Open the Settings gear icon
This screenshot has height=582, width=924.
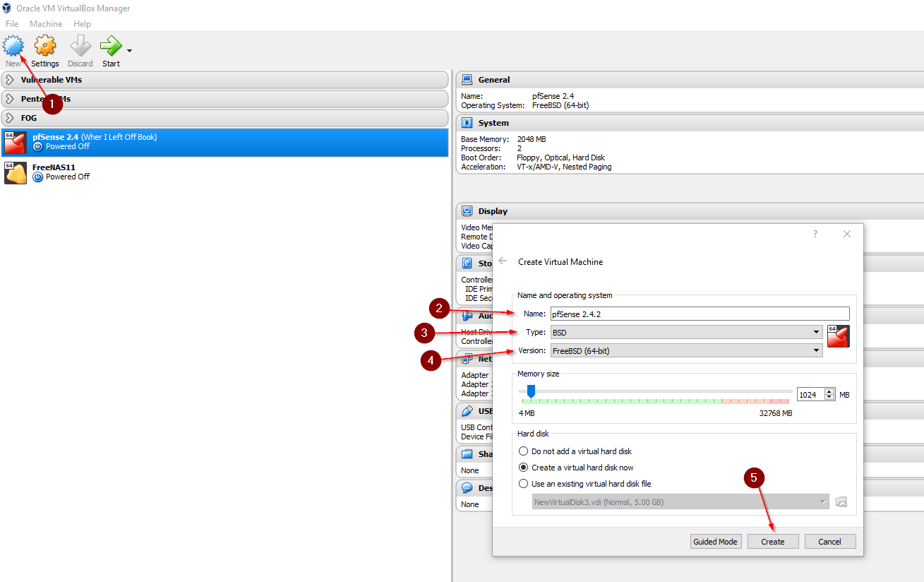pos(45,47)
